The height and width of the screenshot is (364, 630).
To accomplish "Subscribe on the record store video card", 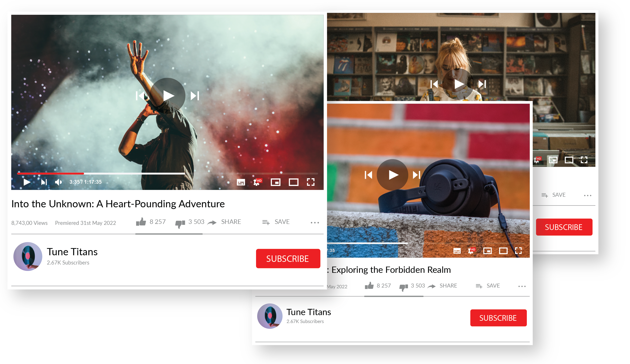I will coord(564,227).
